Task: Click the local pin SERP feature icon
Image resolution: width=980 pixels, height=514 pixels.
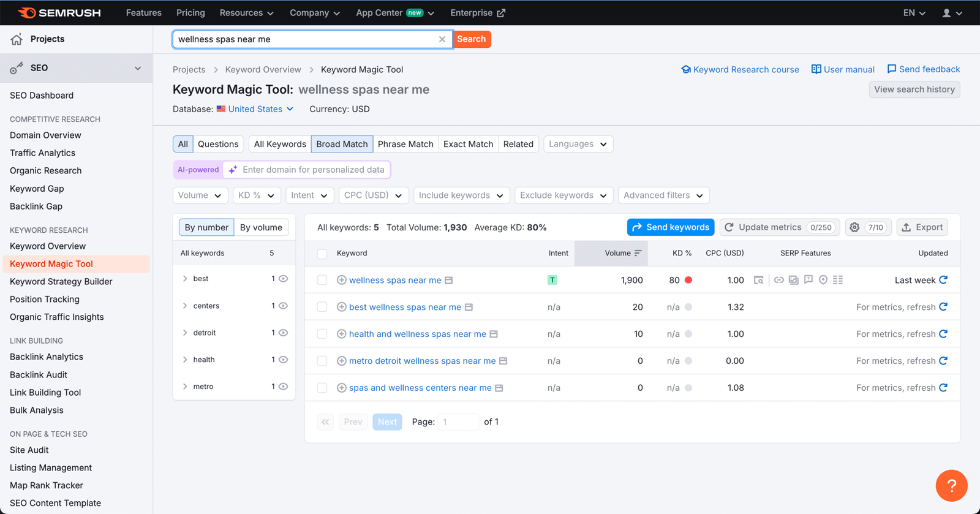Action: [823, 280]
